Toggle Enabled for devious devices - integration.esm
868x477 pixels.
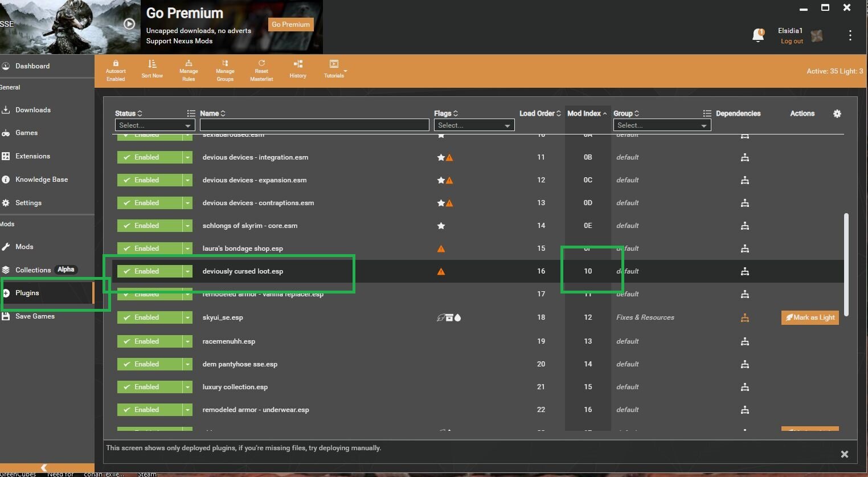149,157
